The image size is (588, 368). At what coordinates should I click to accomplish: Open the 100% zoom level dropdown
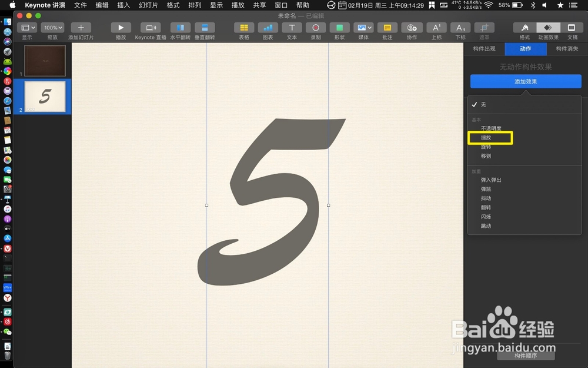[x=52, y=28]
